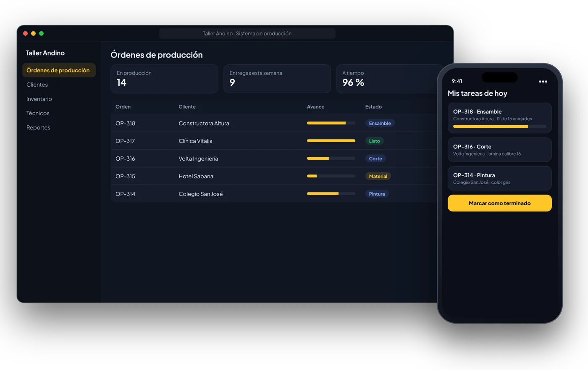The height and width of the screenshot is (370, 588).
Task: Click the Taller Andino sidebar title
Action: coord(45,53)
